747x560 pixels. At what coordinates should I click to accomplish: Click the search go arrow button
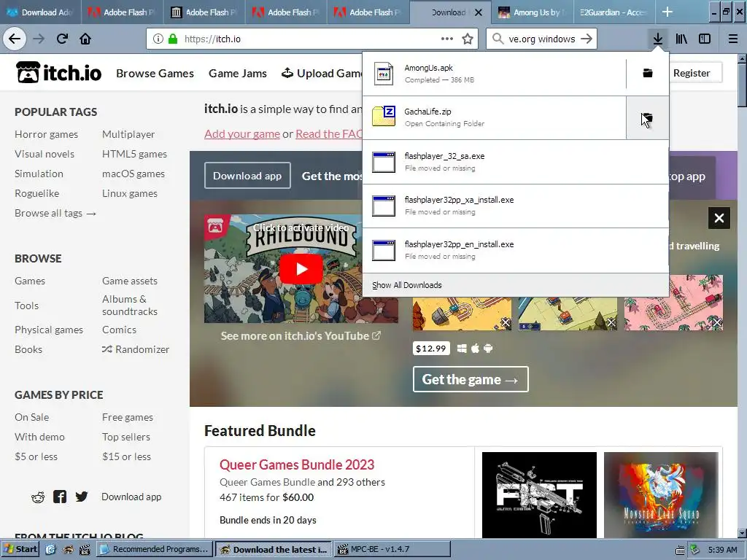pyautogui.click(x=587, y=39)
